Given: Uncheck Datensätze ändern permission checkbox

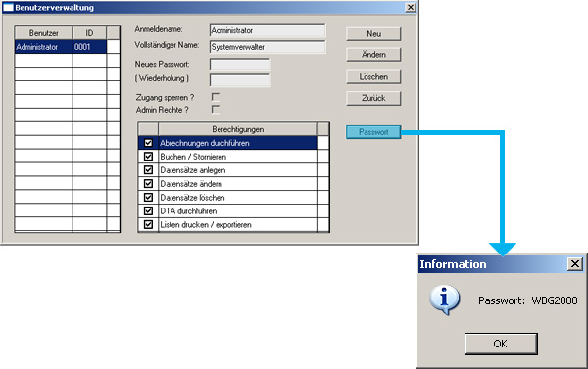Looking at the screenshot, I should coord(149,184).
